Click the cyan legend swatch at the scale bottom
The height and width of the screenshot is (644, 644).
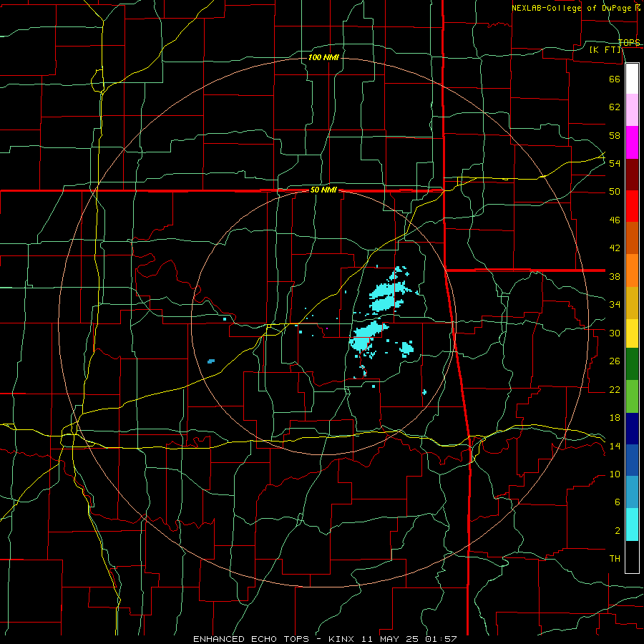[x=632, y=525]
